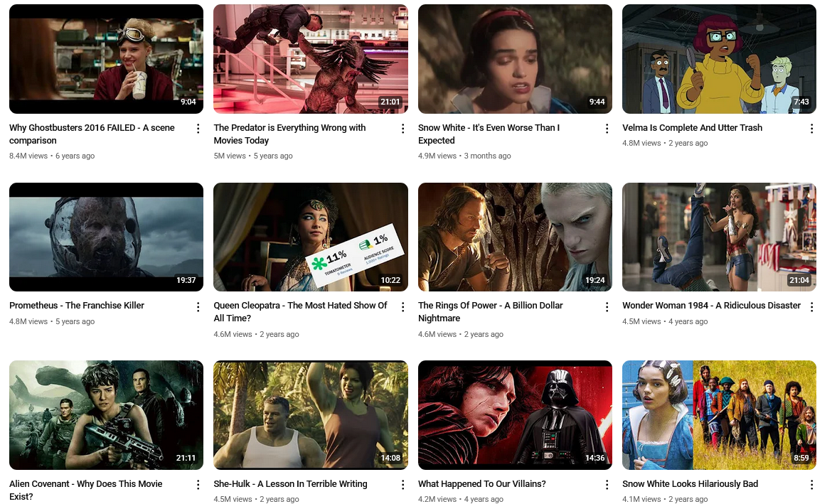This screenshot has height=504, width=837.
Task: Open title 'Queen Cleopatra - The Most Hated Show'
Action: click(301, 311)
